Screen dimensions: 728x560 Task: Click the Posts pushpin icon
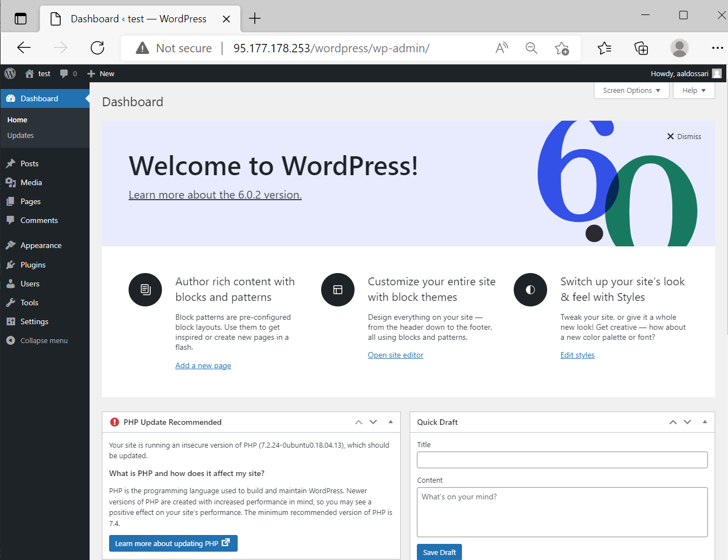[11, 163]
